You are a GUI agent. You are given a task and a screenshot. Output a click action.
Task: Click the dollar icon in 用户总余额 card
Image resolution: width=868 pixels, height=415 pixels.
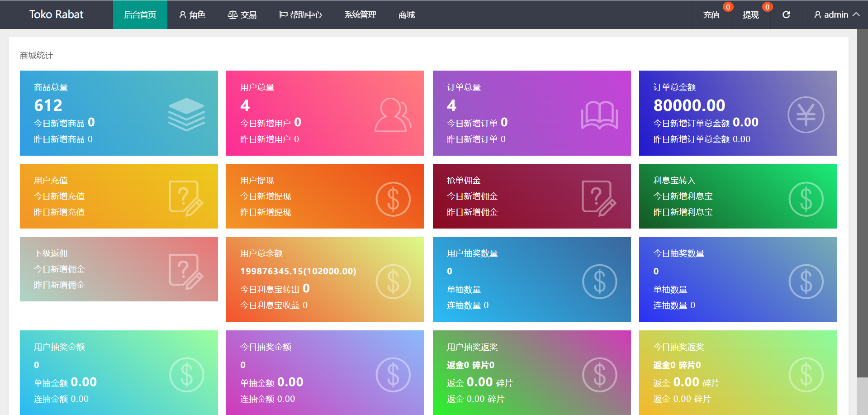393,281
